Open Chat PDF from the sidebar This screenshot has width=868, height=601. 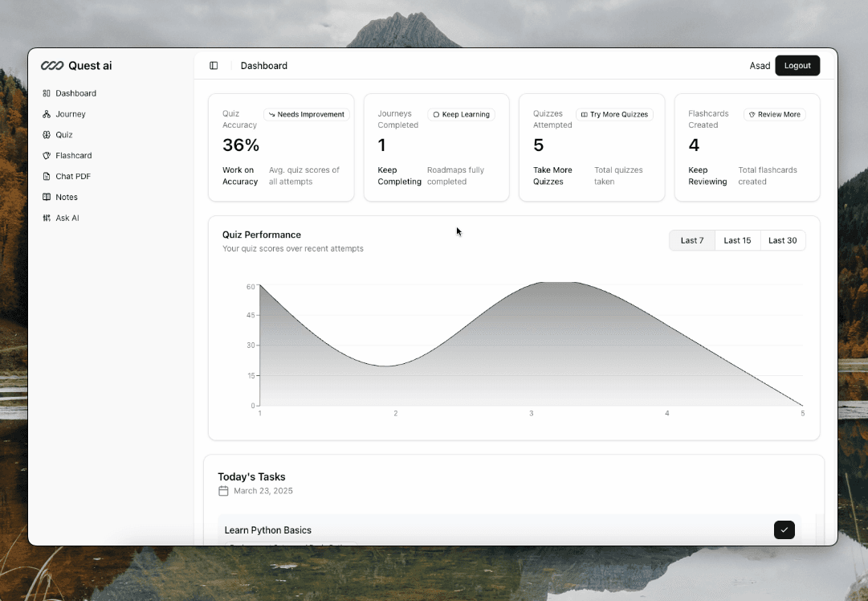[70, 176]
